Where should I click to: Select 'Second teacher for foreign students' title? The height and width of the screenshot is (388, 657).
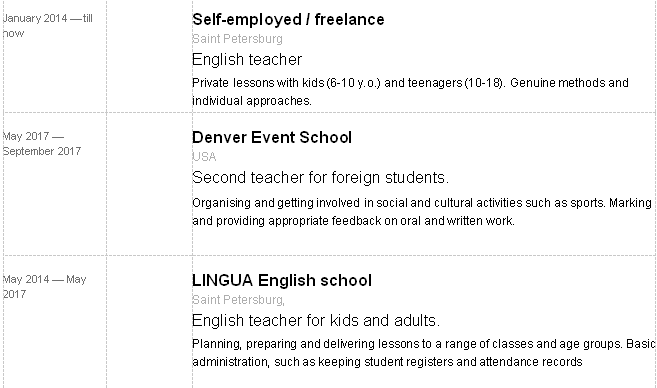coord(320,178)
